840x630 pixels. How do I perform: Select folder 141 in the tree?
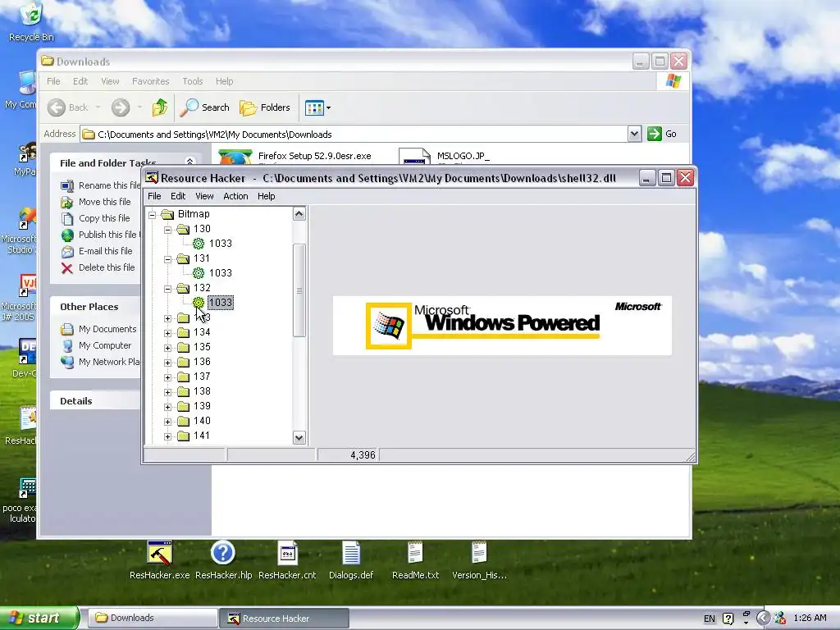pyautogui.click(x=202, y=436)
